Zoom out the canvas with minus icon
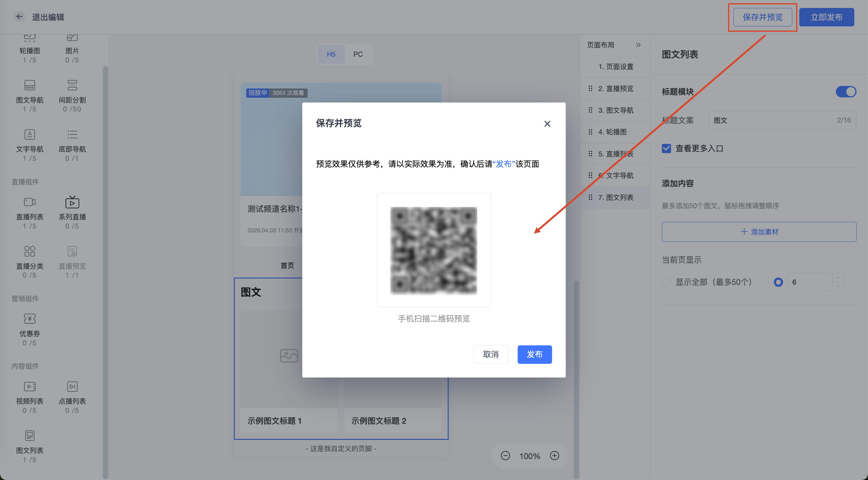Viewport: 868px width, 480px height. tap(505, 456)
